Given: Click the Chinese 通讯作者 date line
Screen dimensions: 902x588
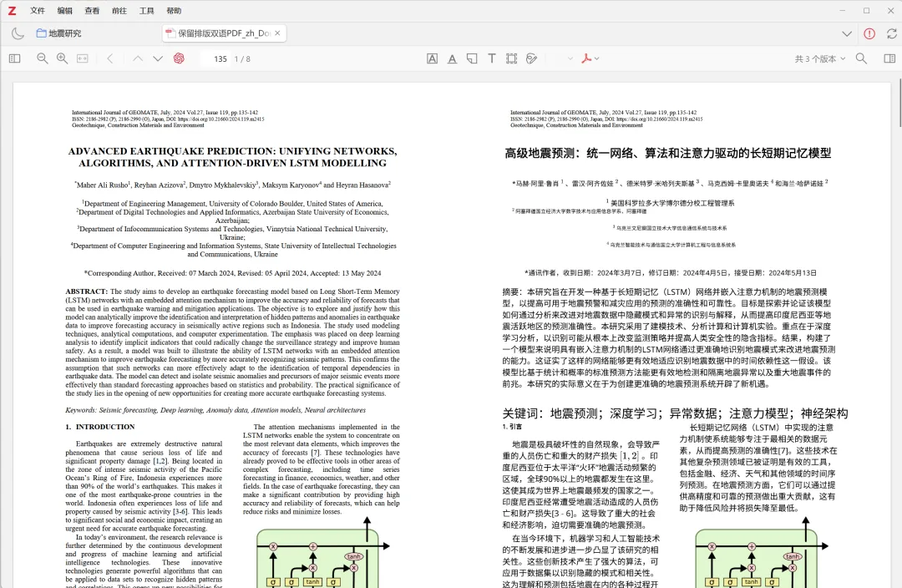Looking at the screenshot, I should (670, 273).
